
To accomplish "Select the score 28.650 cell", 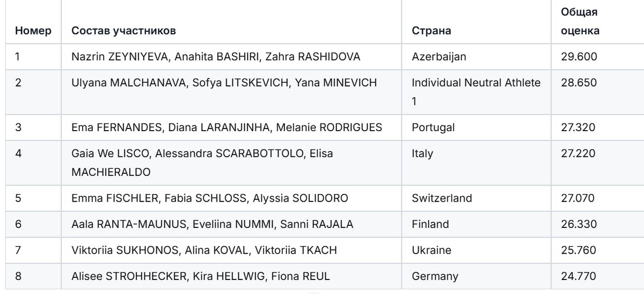I will [x=579, y=83].
